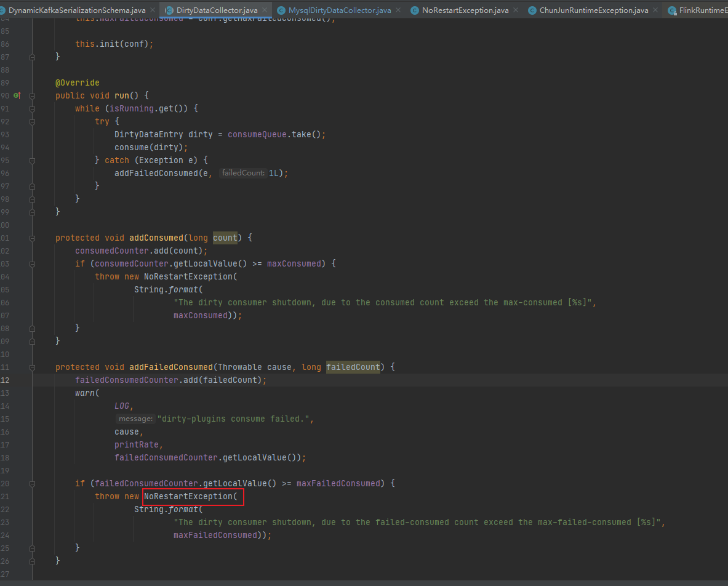Click NoRestartException in the addConsumed throw statement

pyautogui.click(x=188, y=276)
